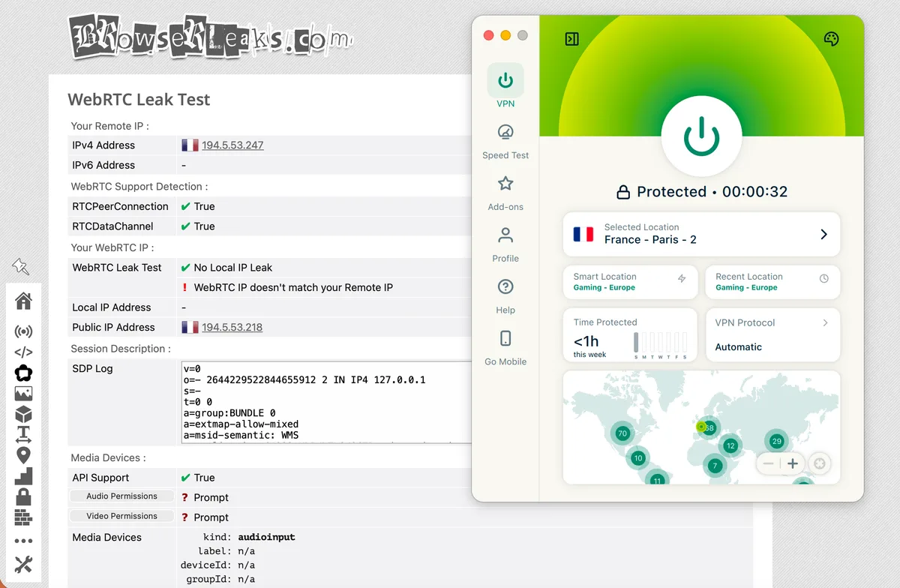Open the stairs-shaped sidebar icon

(x=23, y=475)
